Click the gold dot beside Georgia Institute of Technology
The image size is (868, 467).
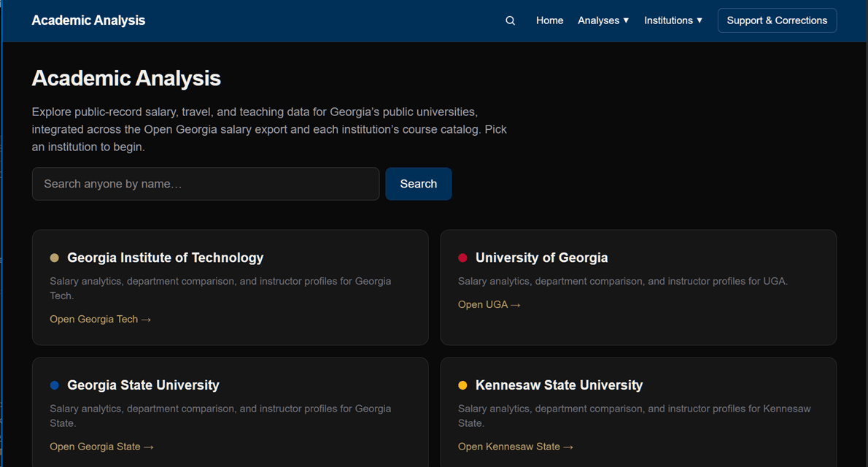click(54, 258)
